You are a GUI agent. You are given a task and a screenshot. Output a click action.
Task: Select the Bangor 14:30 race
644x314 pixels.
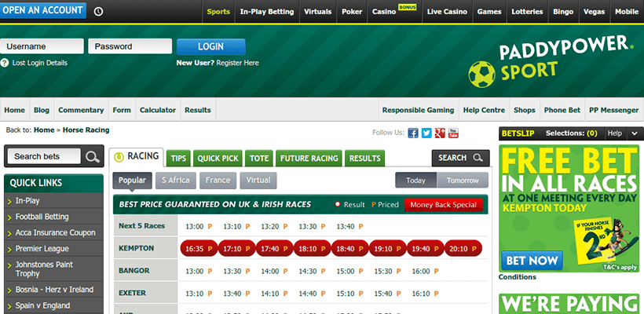(x=312, y=271)
